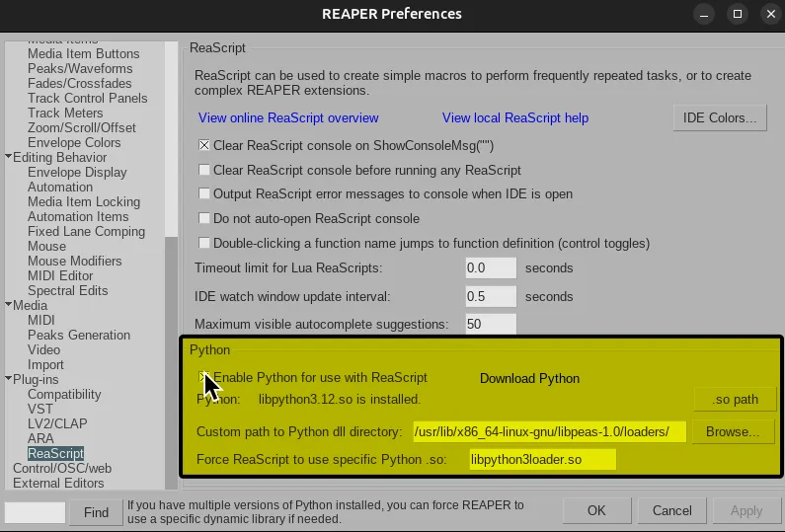This screenshot has width=785, height=532.
Task: Select Mouse preferences page
Action: point(46,246)
